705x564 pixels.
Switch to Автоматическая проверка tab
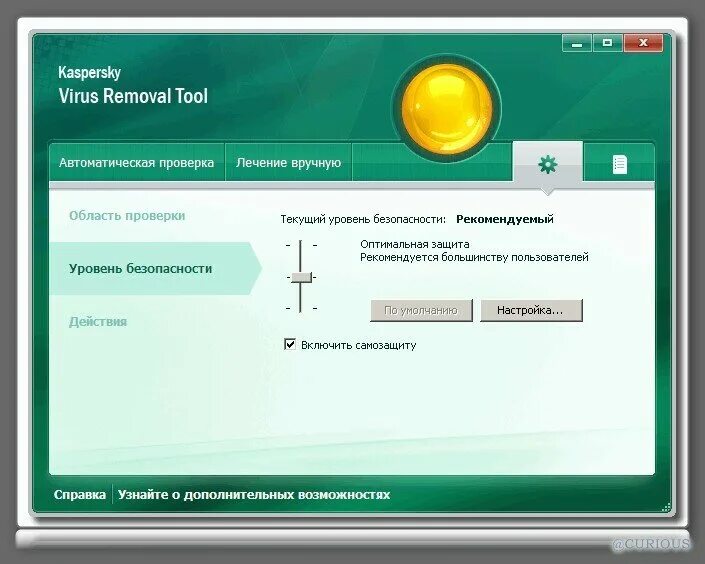pos(137,162)
